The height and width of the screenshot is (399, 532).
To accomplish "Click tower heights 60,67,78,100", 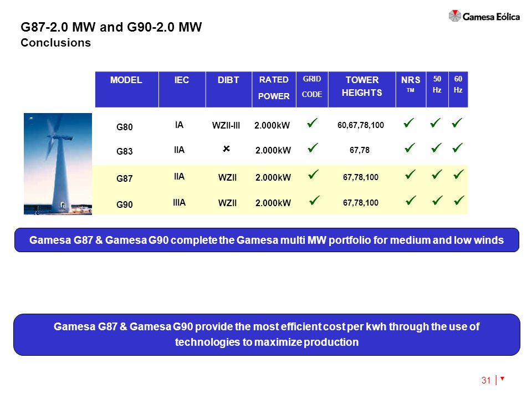I will [361, 125].
